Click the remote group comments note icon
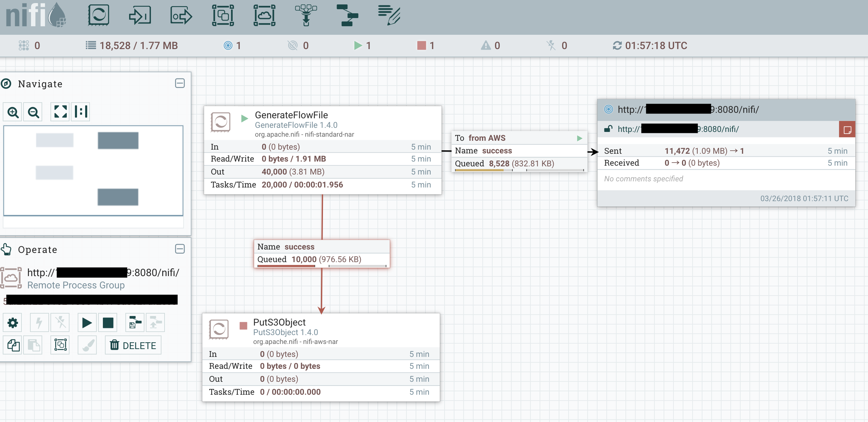Viewport: 868px width, 422px height. pos(847,130)
